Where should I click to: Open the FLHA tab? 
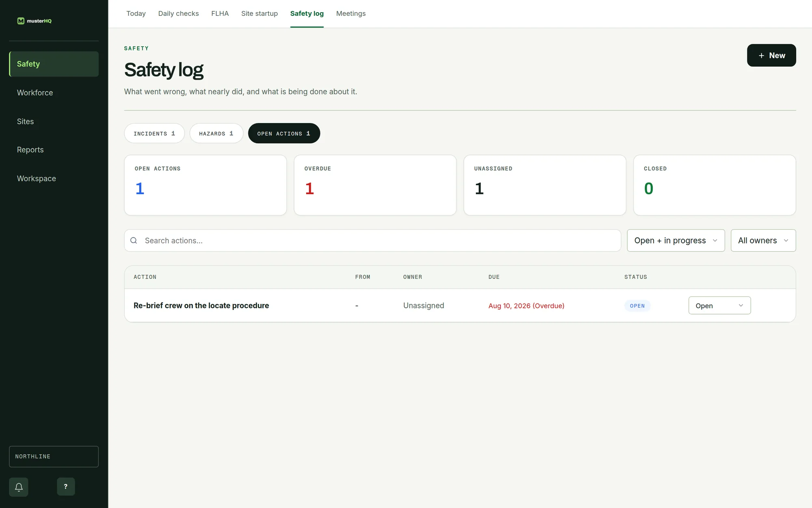pos(220,13)
